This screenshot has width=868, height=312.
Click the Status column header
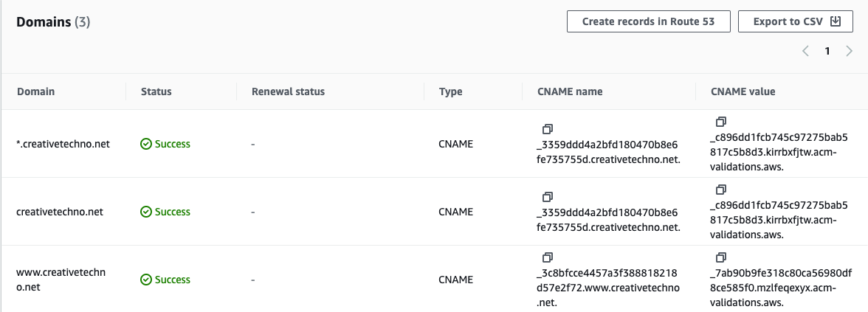click(x=156, y=91)
